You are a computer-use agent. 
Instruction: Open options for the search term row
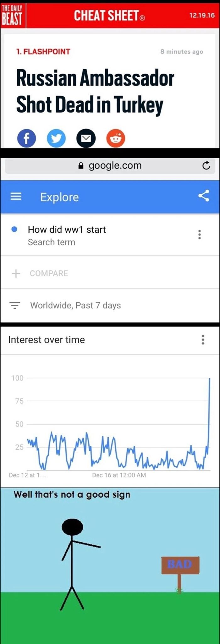(x=199, y=235)
